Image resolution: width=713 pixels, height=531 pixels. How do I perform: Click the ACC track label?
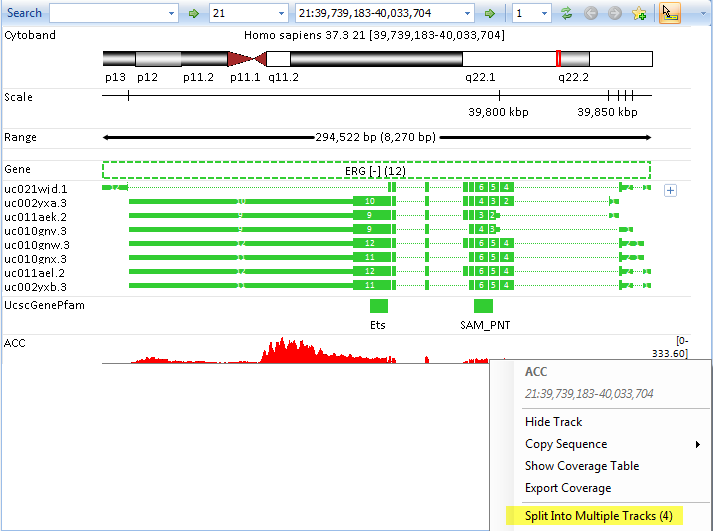pos(15,343)
